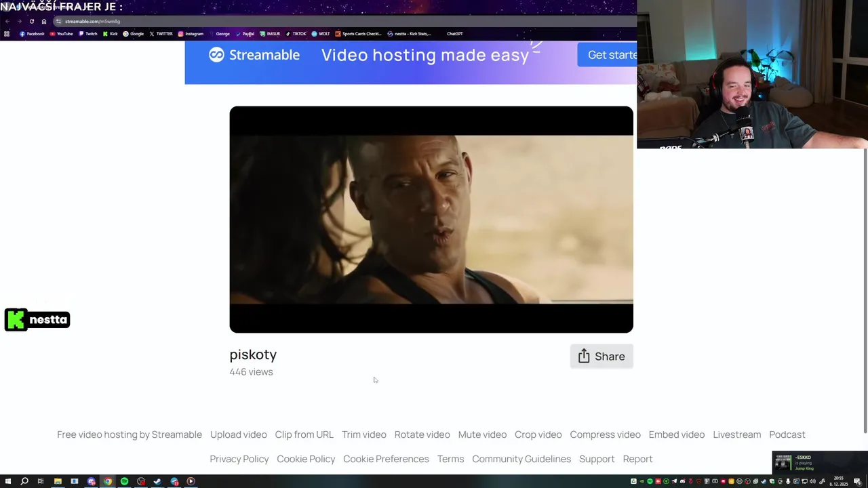The image size is (868, 488).
Task: Switch to Chrome on taskbar
Action: click(x=108, y=481)
